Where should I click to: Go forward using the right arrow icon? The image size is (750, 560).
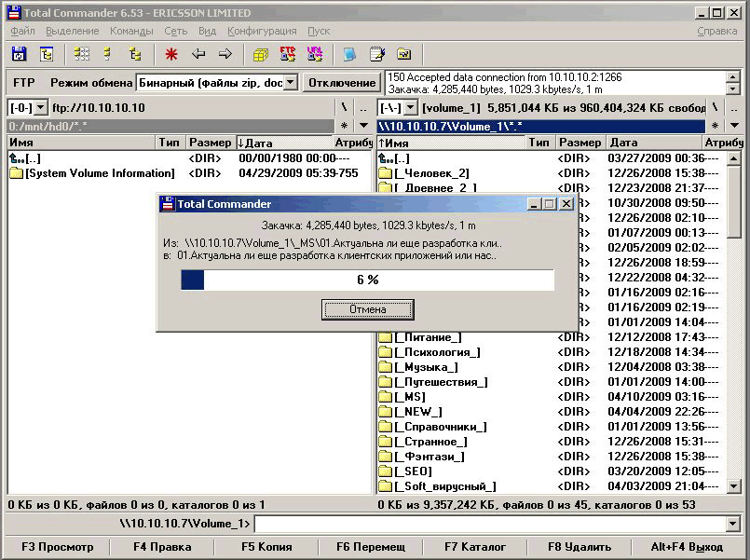[225, 54]
